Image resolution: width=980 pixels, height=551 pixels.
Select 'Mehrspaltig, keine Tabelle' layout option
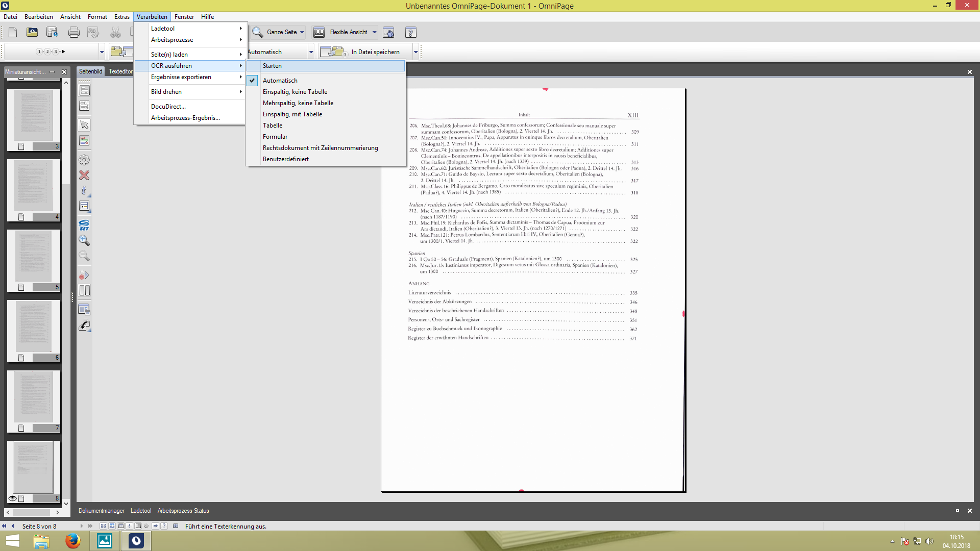[x=326, y=103]
